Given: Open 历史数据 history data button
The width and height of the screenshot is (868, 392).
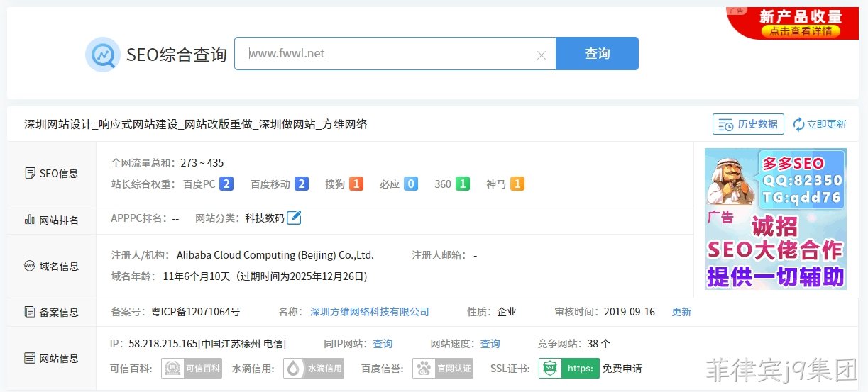Looking at the screenshot, I should pos(748,124).
